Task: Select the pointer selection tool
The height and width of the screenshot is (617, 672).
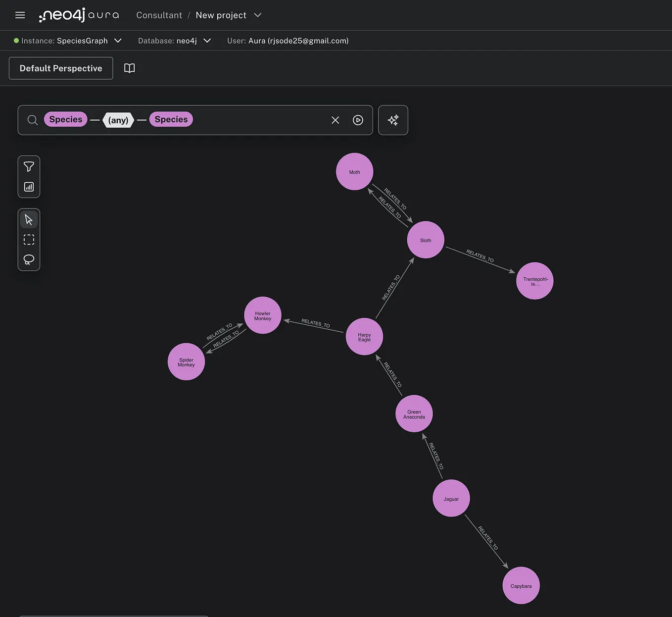Action: (x=29, y=219)
